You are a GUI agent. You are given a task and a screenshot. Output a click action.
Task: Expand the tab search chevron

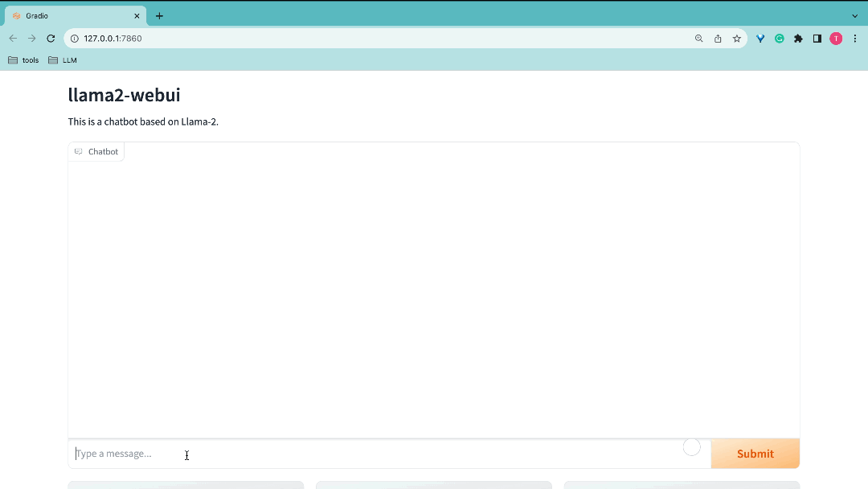[854, 16]
